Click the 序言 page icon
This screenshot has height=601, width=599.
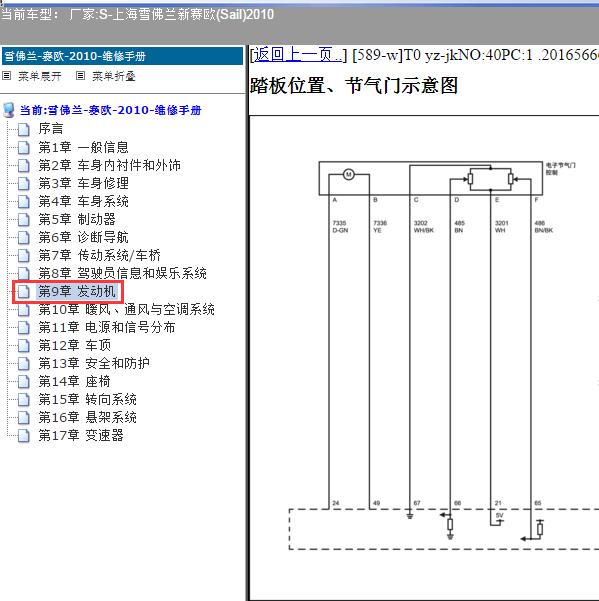pyautogui.click(x=24, y=129)
